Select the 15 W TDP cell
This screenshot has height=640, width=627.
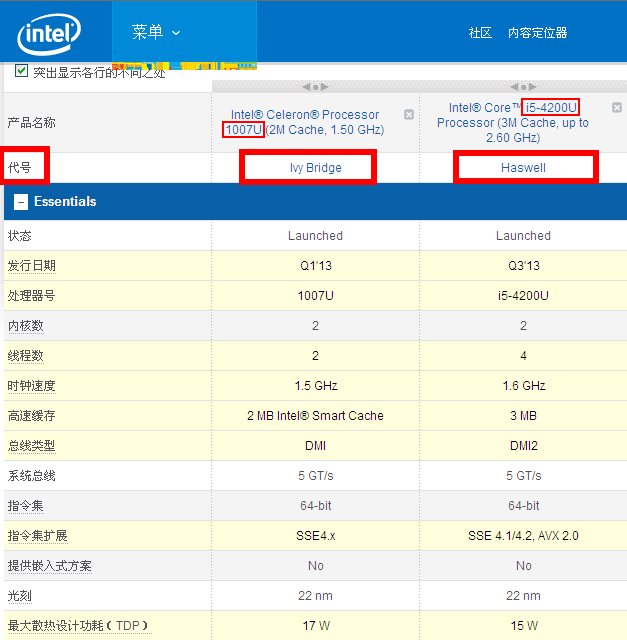point(523,626)
